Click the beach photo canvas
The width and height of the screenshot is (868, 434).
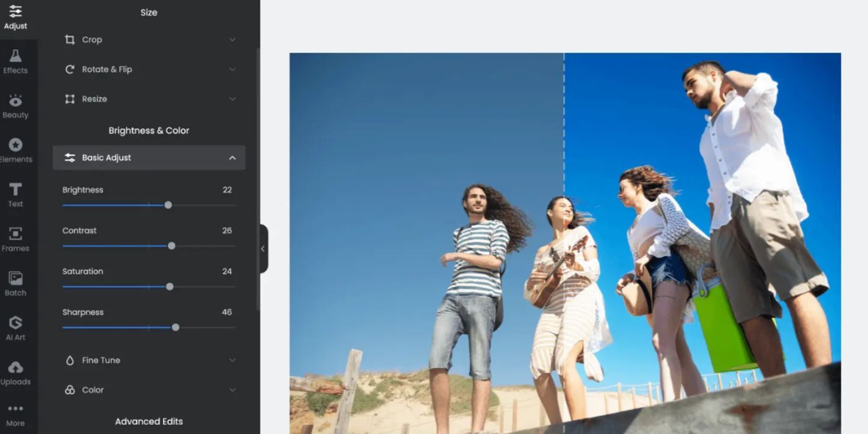564,248
